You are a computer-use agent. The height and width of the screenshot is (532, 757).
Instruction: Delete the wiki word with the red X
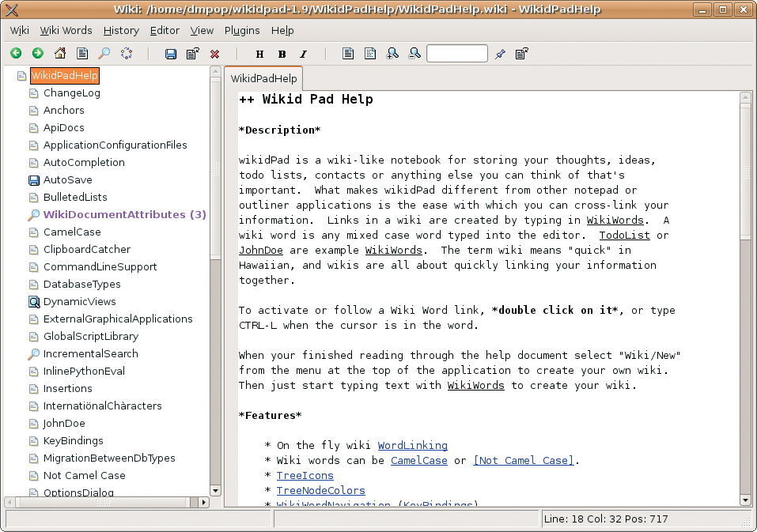[215, 54]
